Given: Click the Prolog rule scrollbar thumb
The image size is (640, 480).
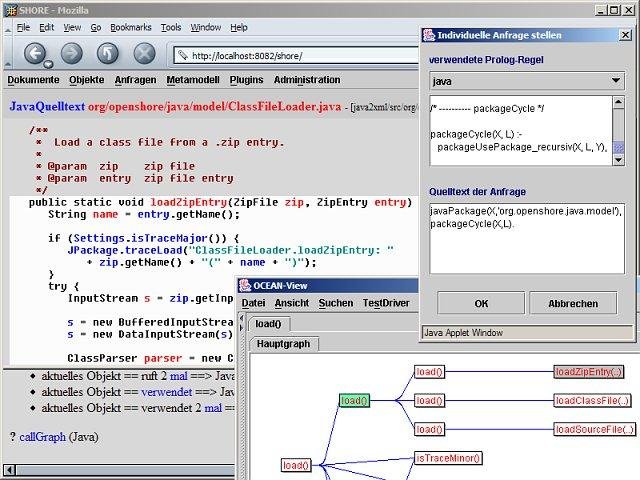Looking at the screenshot, I should coord(618,147).
